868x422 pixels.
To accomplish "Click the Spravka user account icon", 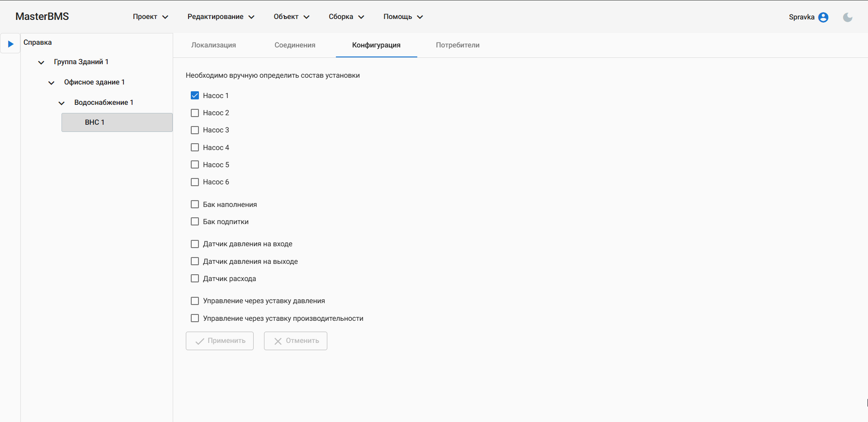I will point(823,17).
